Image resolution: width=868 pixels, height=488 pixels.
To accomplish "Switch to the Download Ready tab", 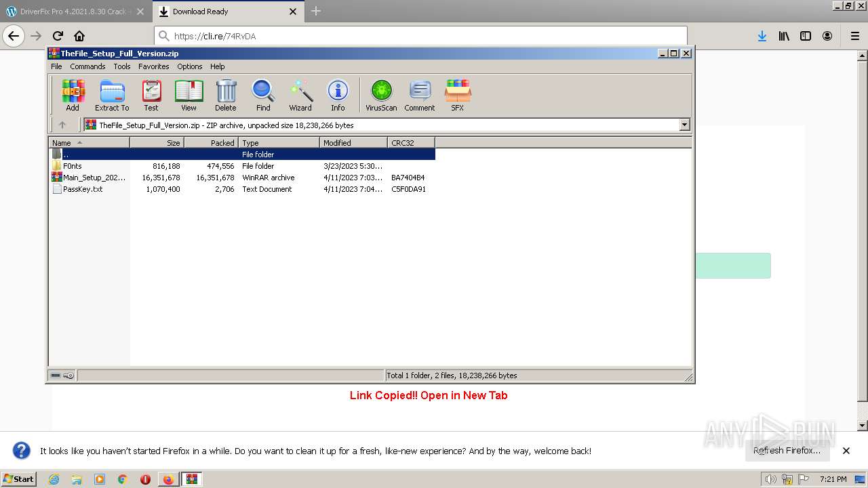I will (x=228, y=12).
